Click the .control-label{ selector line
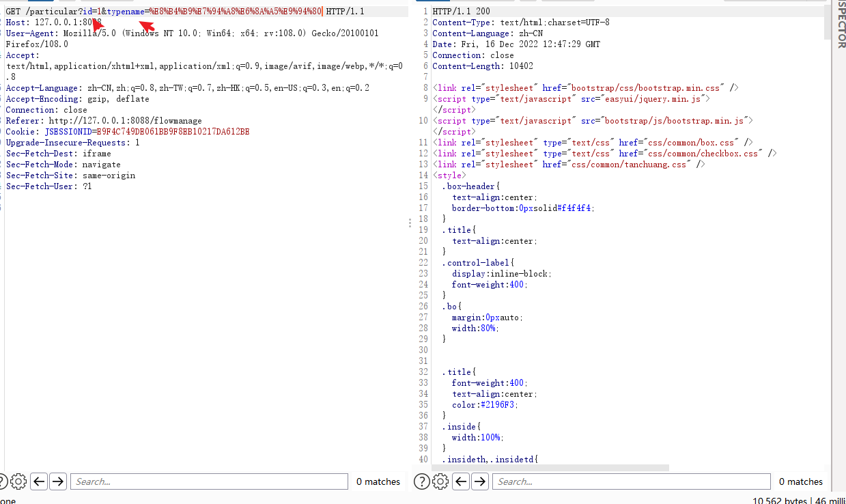846x504 pixels. (x=478, y=263)
